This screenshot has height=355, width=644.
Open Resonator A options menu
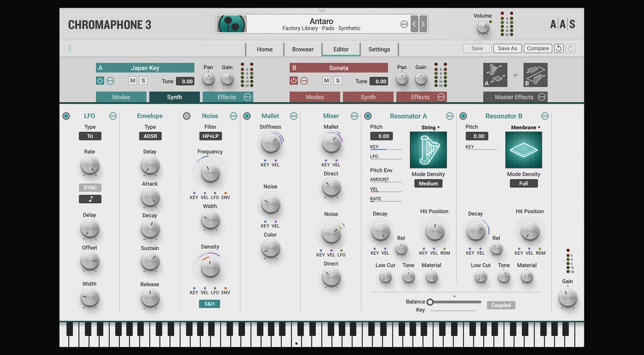click(x=450, y=116)
